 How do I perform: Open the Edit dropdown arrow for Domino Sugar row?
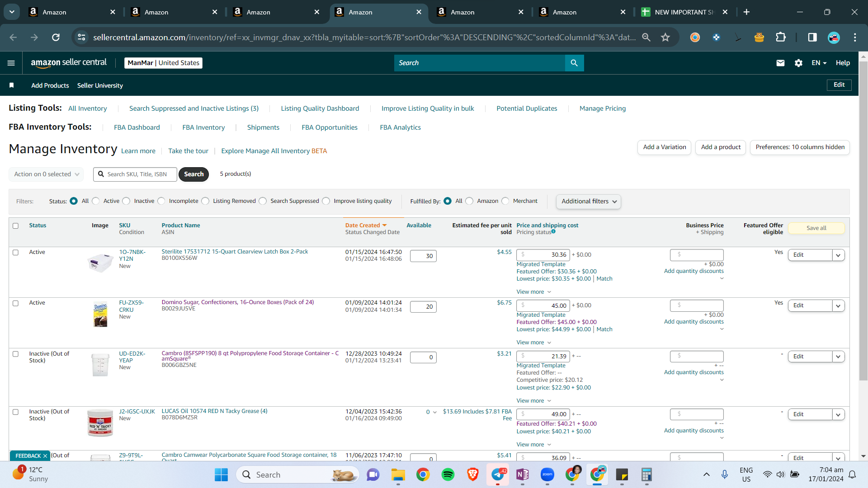[838, 306]
